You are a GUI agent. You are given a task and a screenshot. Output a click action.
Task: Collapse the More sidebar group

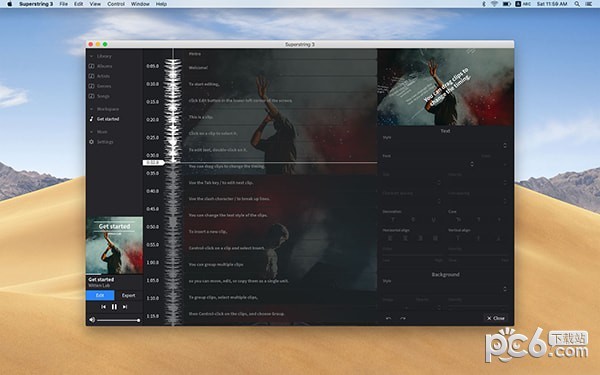(91, 132)
